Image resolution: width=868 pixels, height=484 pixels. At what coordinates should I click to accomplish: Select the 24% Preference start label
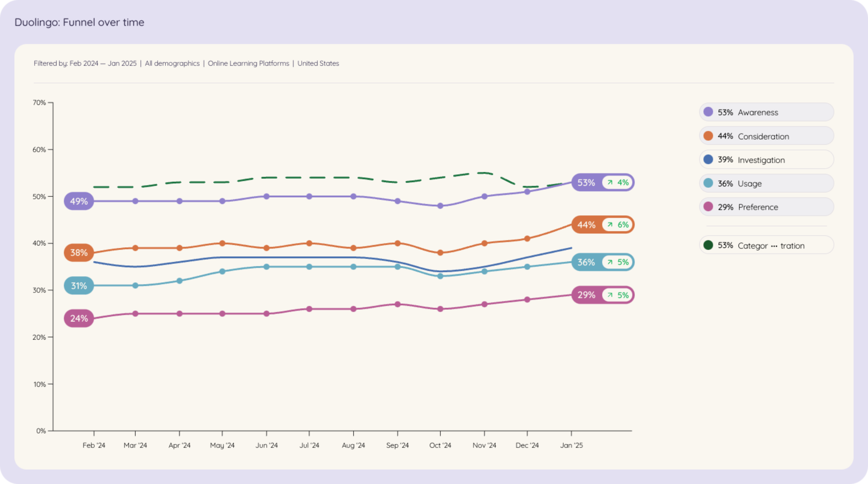pos(79,318)
